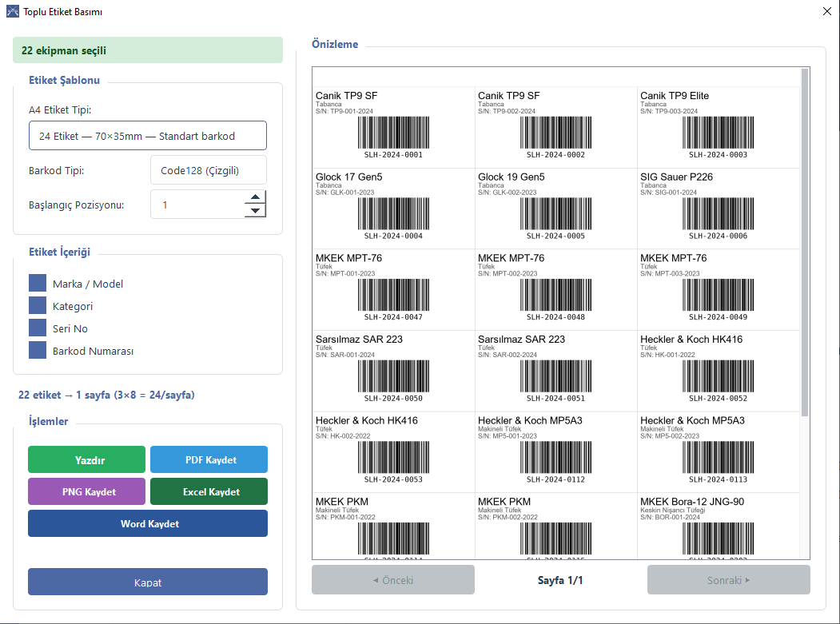
Task: Toggle the Marka / Model checkbox
Action: pos(38,284)
